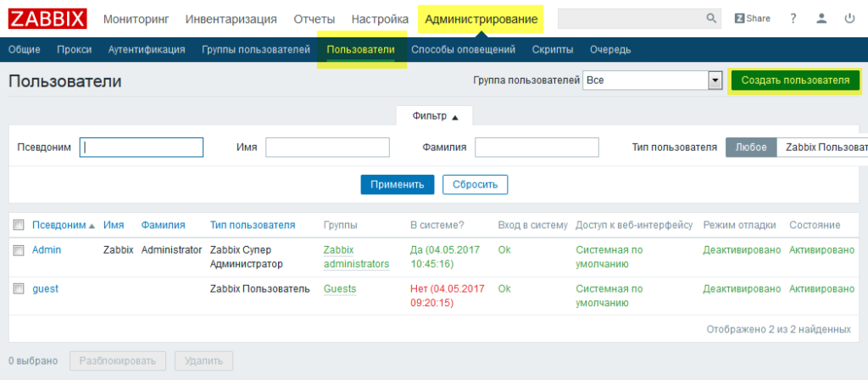Screen dimensions: 868x380
Task: Check the box for the Admin row
Action: coord(19,250)
